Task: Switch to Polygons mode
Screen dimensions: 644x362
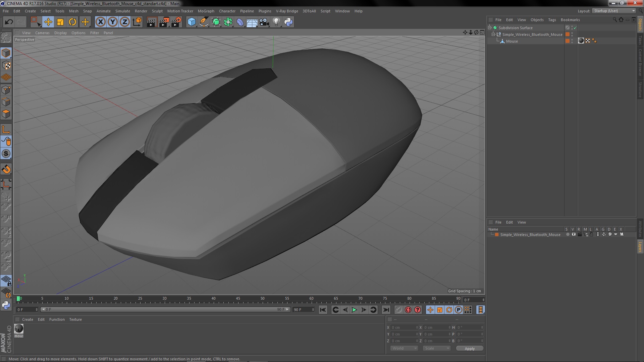Action: 6,114
